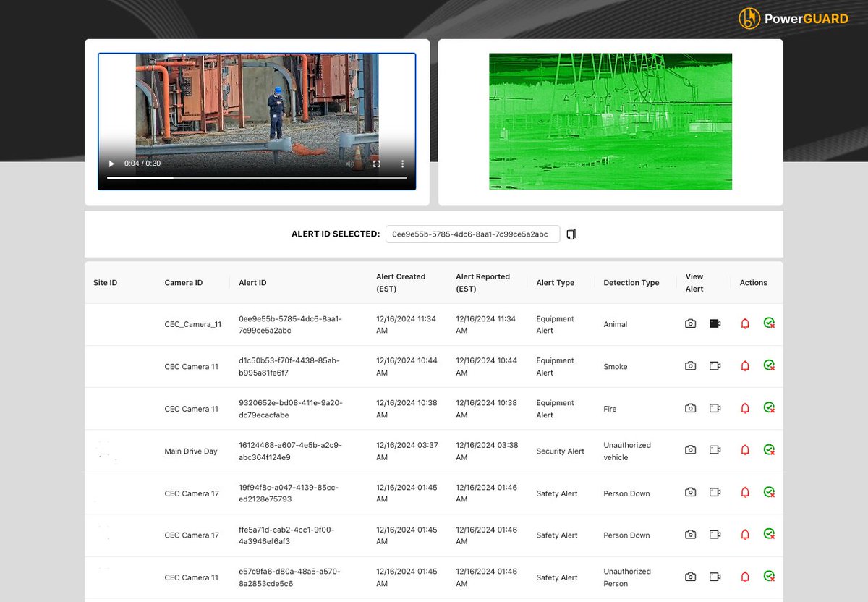Open snapshot for the first Person Down alert
Image resolution: width=868 pixels, height=602 pixels.
[x=690, y=492]
